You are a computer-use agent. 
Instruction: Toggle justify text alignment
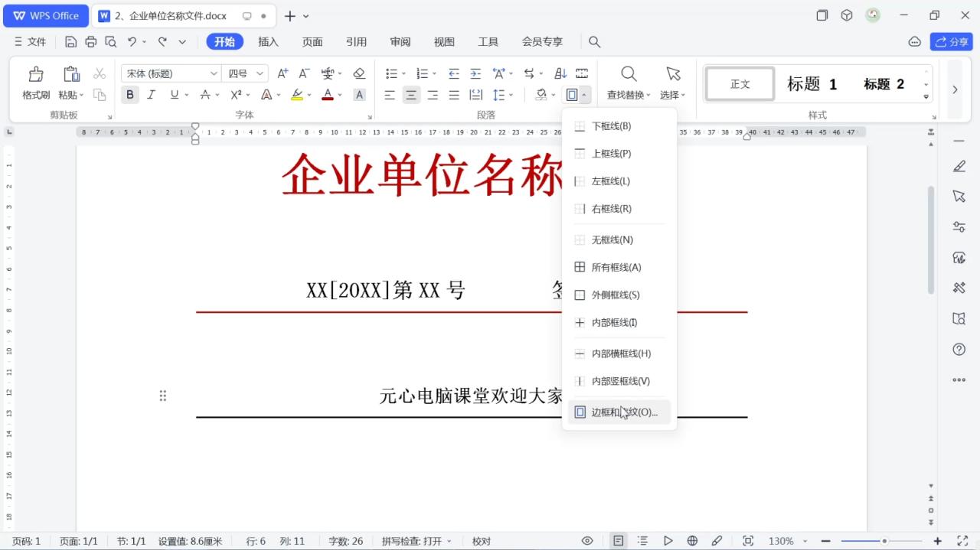454,95
